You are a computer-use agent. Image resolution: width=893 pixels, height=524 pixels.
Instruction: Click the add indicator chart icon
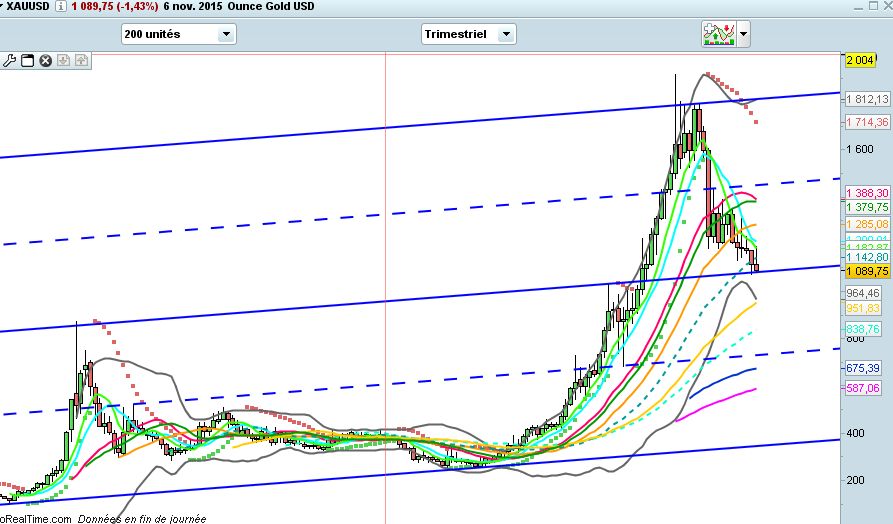coord(719,34)
